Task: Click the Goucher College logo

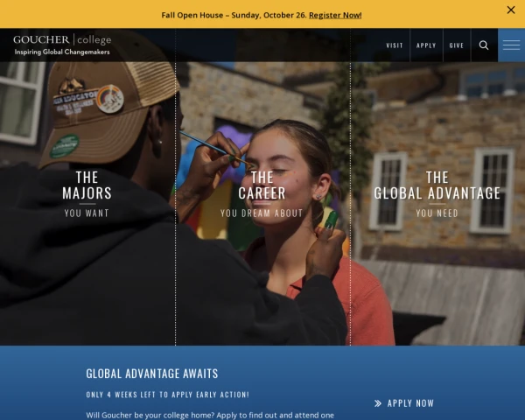Action: pyautogui.click(x=62, y=40)
